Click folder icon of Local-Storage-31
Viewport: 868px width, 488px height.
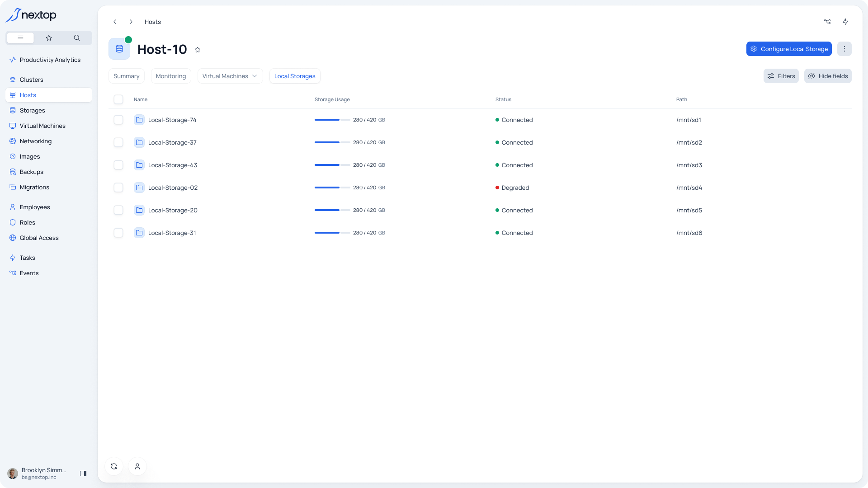coord(139,233)
